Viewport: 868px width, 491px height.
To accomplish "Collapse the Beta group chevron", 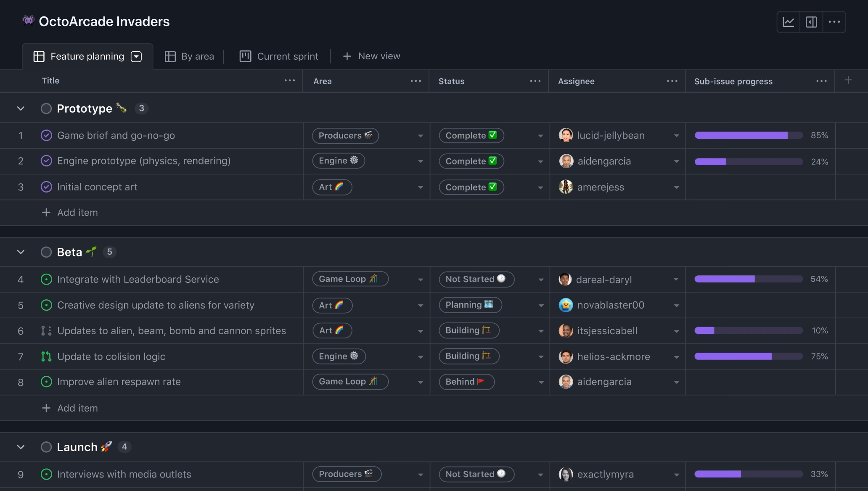I will coord(21,251).
